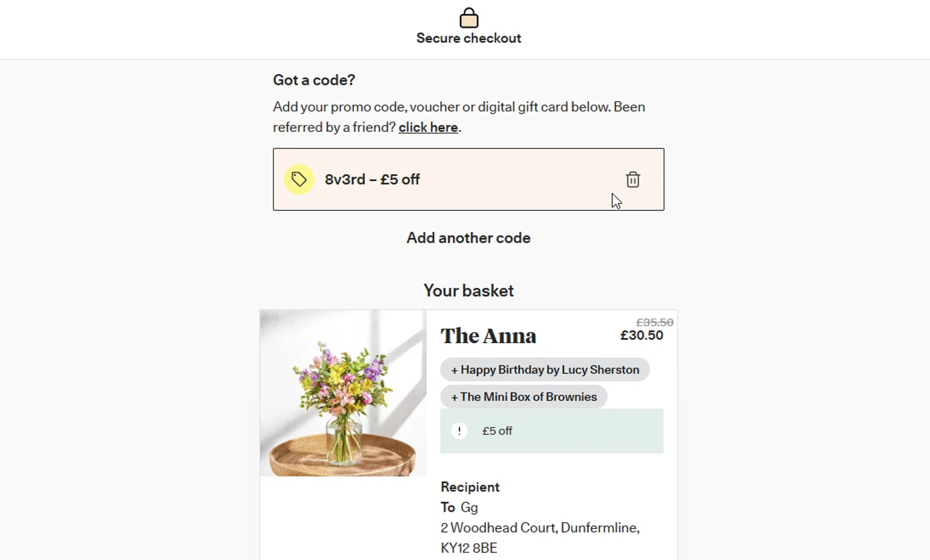Click the applied code text '8v3rd – £5 off'
Screen dimensions: 930x560
click(372, 180)
